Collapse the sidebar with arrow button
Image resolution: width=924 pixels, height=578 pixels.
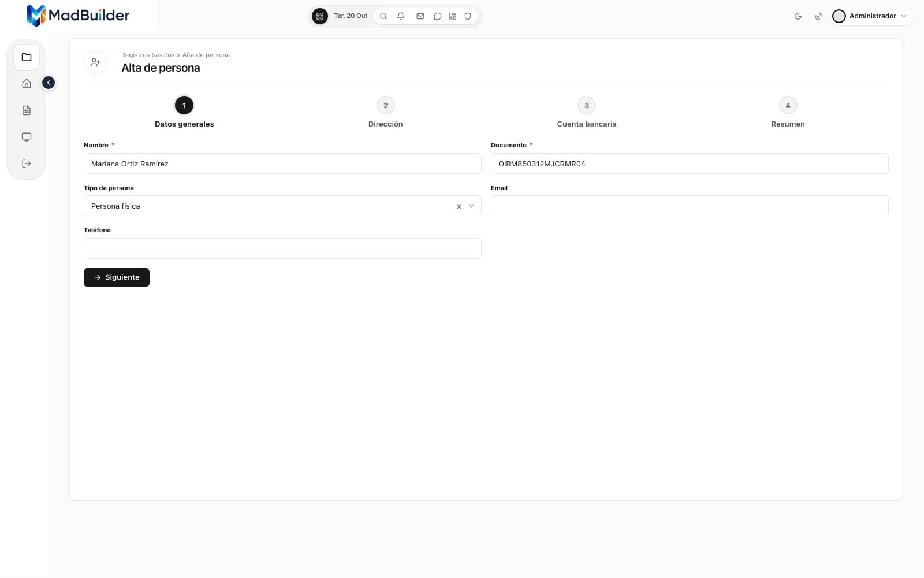(49, 83)
